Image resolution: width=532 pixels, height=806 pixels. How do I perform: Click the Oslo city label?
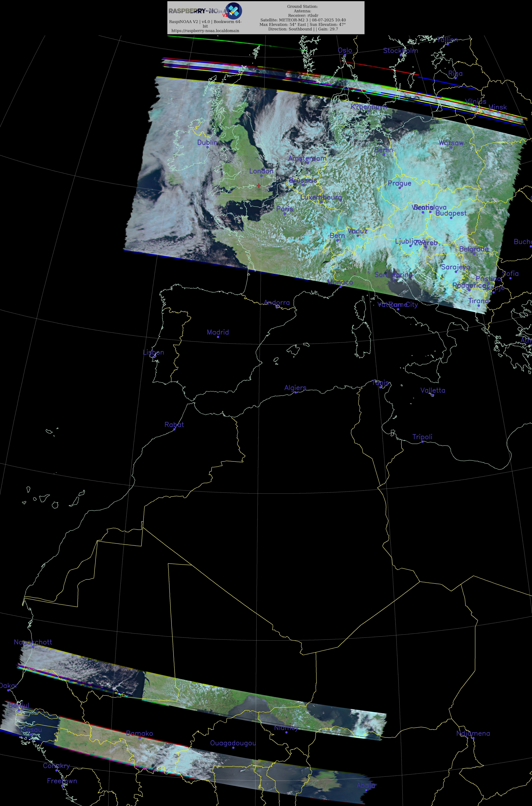point(345,50)
